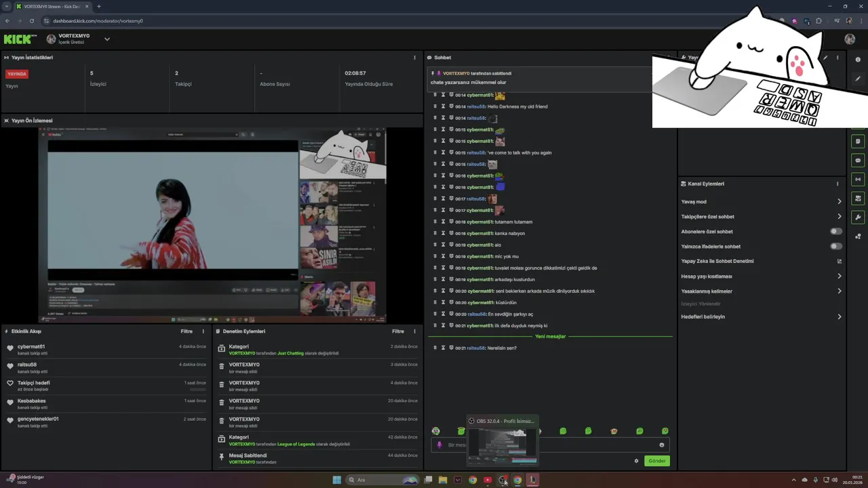Open Yapay Zeka ile Sohbet Denetimi link icon

(x=840, y=261)
